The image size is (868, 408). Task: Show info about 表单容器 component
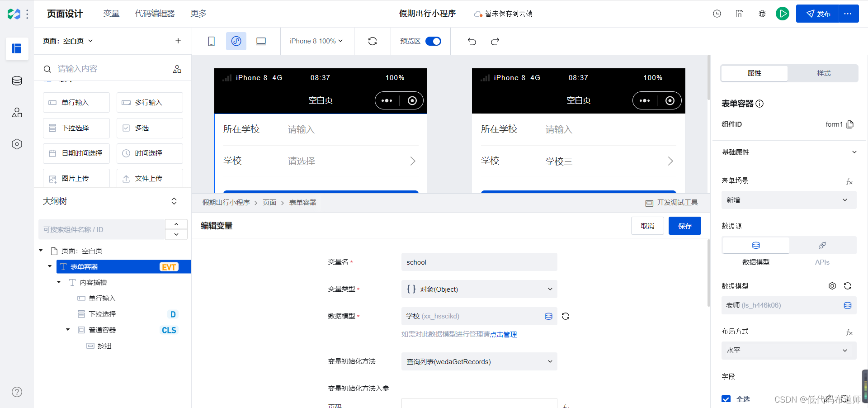760,104
